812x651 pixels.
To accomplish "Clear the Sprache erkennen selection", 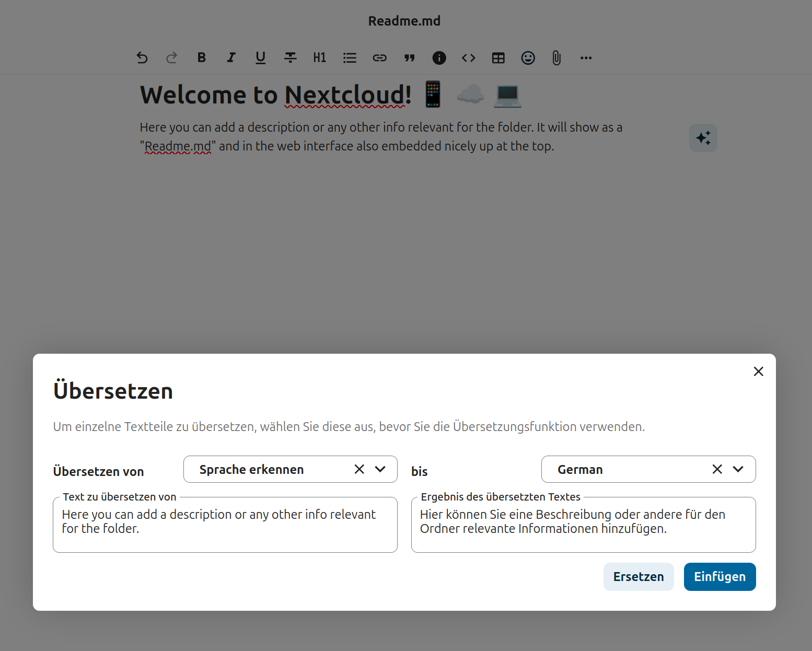I will coord(359,469).
